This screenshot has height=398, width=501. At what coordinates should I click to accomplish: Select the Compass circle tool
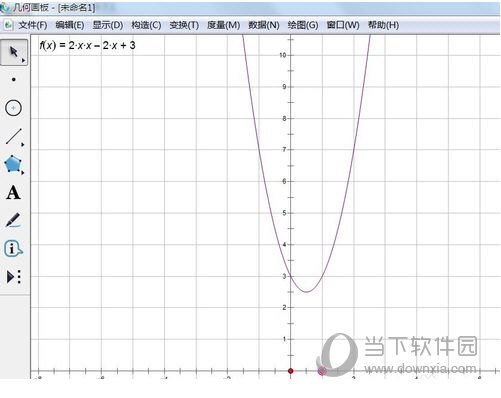[13, 108]
